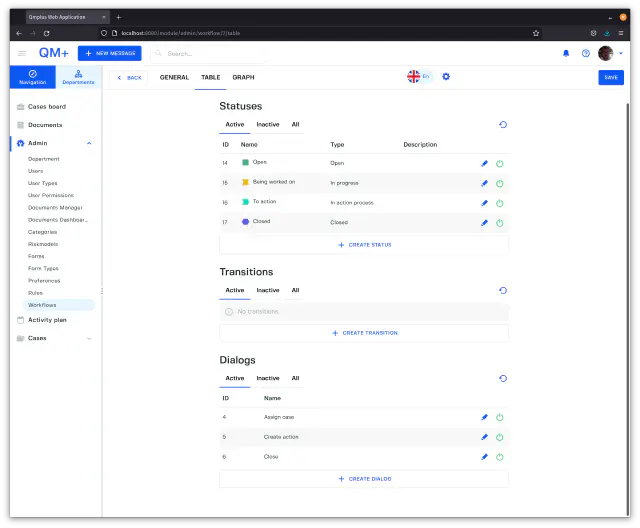Click the orange Being worked on swatch

click(x=245, y=182)
